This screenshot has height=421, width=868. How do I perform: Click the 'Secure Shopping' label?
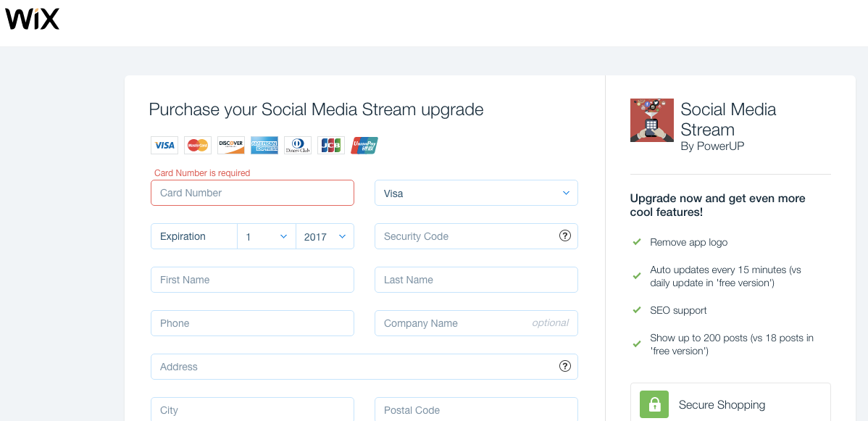[722, 405]
